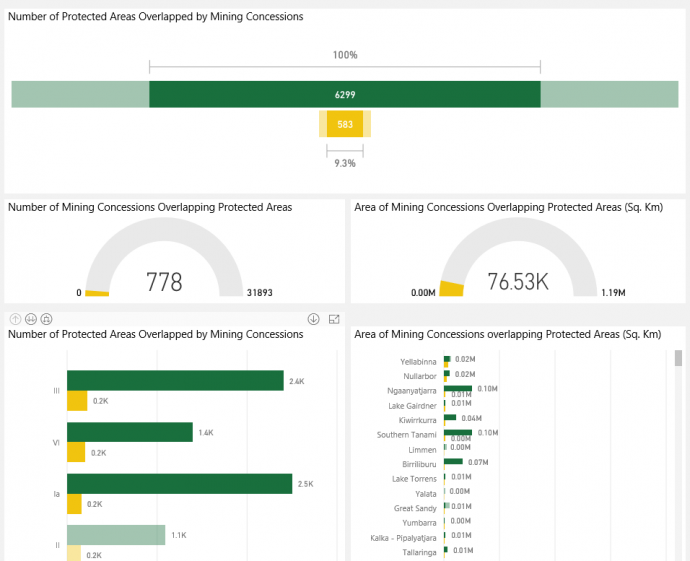Screen dimensions: 690x561
Task: Click the drill up arrow icon
Action: tap(15, 319)
